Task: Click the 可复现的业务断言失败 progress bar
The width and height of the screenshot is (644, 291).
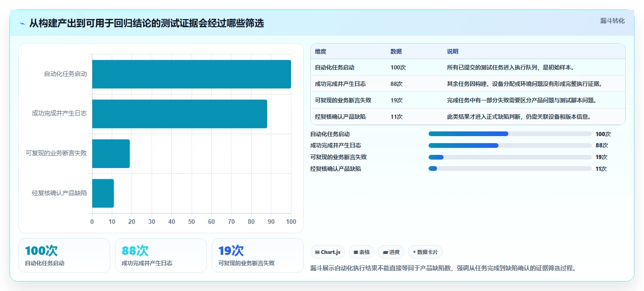Action: tap(510, 157)
